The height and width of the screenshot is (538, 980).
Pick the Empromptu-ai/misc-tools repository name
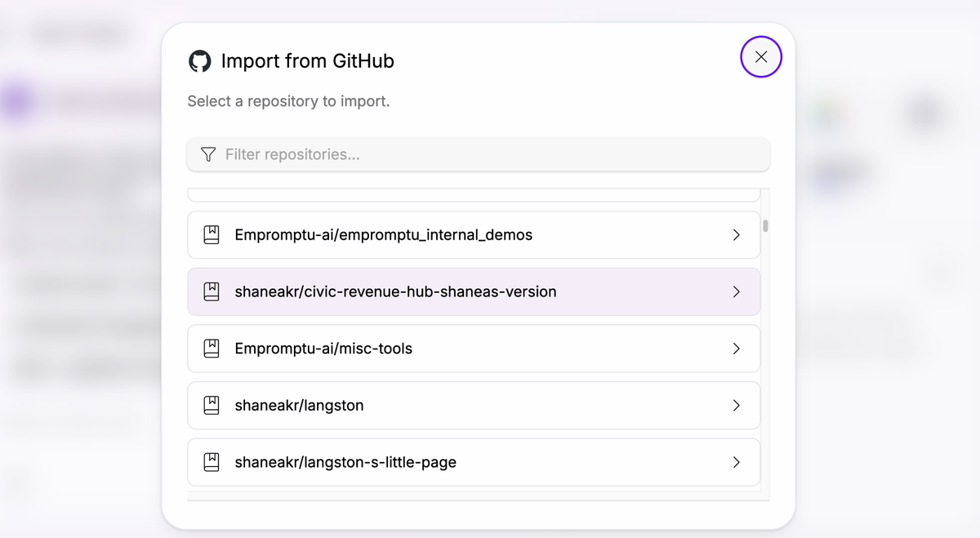point(323,349)
